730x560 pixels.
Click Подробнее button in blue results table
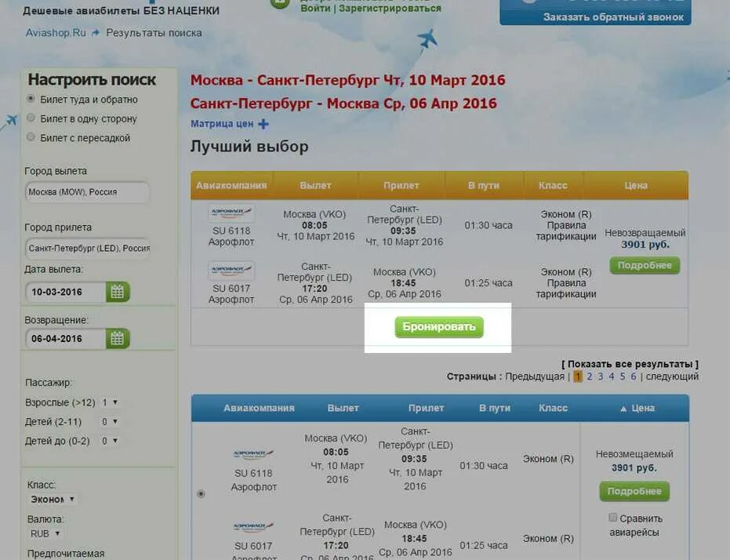point(634,492)
